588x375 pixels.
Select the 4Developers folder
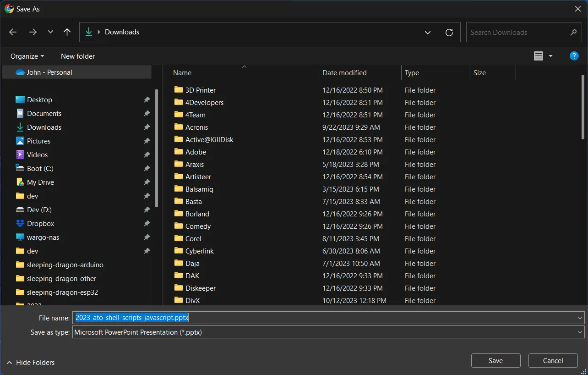click(204, 102)
